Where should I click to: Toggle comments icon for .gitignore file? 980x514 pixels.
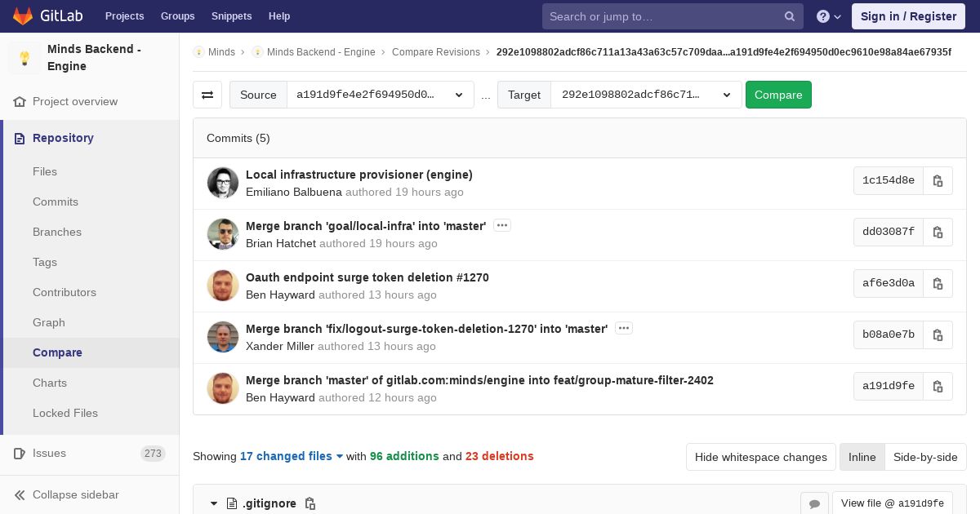pos(814,504)
